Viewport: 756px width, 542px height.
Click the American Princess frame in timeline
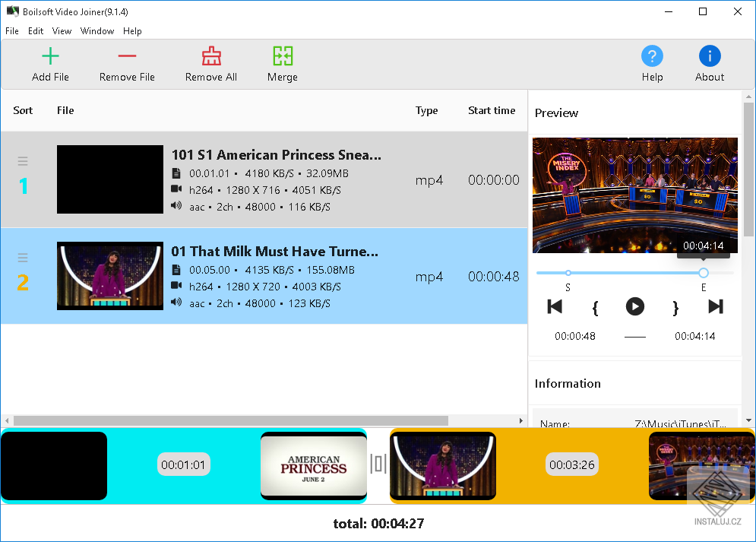click(313, 466)
